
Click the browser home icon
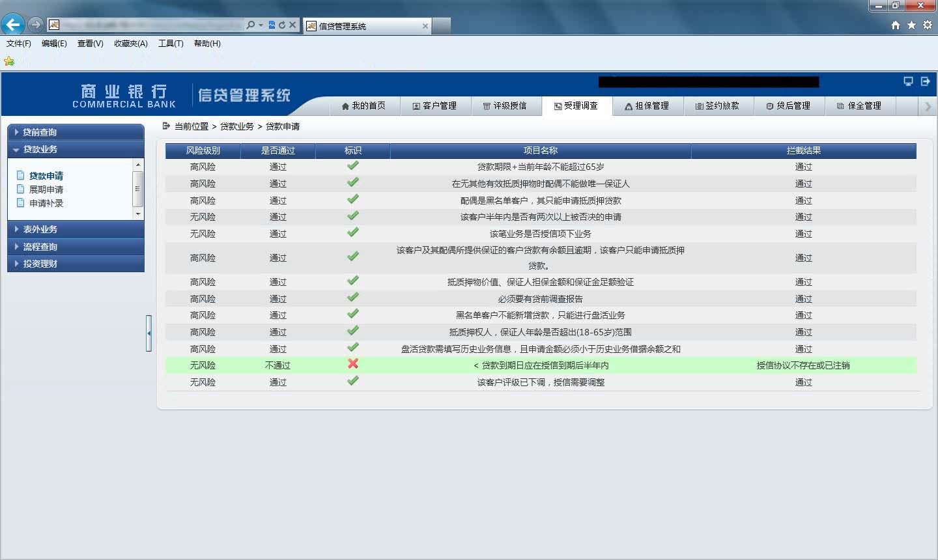click(896, 25)
